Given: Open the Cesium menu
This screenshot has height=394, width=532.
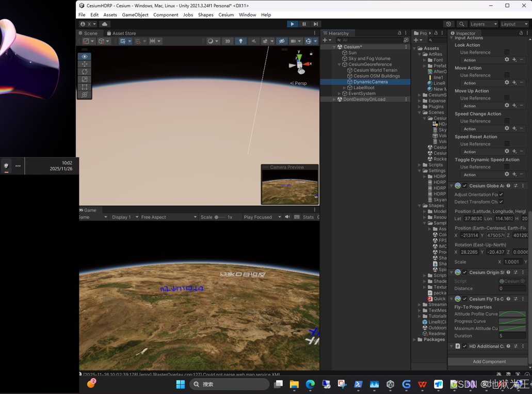Looking at the screenshot, I should 226,15.
